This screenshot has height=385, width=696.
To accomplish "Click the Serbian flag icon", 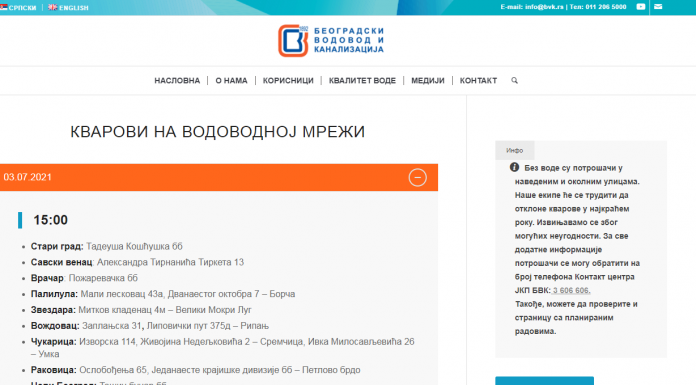I will 4,7.
